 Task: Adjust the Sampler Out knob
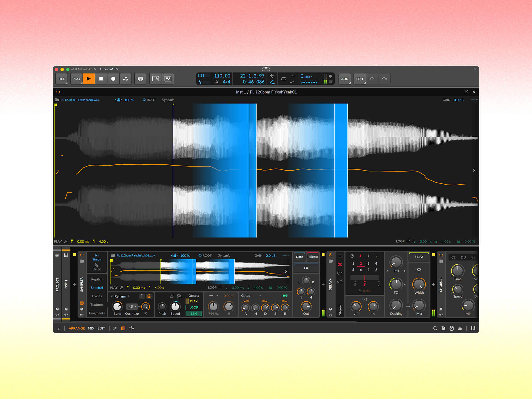coord(306,306)
